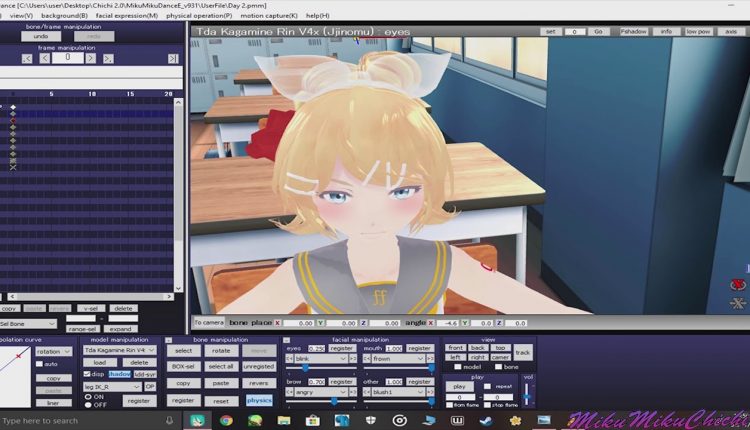Open the mouth morph dropdown showing 'frown'
The width and height of the screenshot is (750, 430).
click(x=398, y=359)
